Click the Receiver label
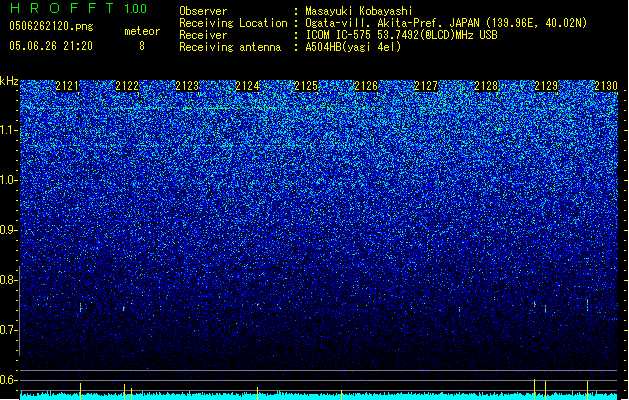This screenshot has height=400, width=629. [x=203, y=35]
